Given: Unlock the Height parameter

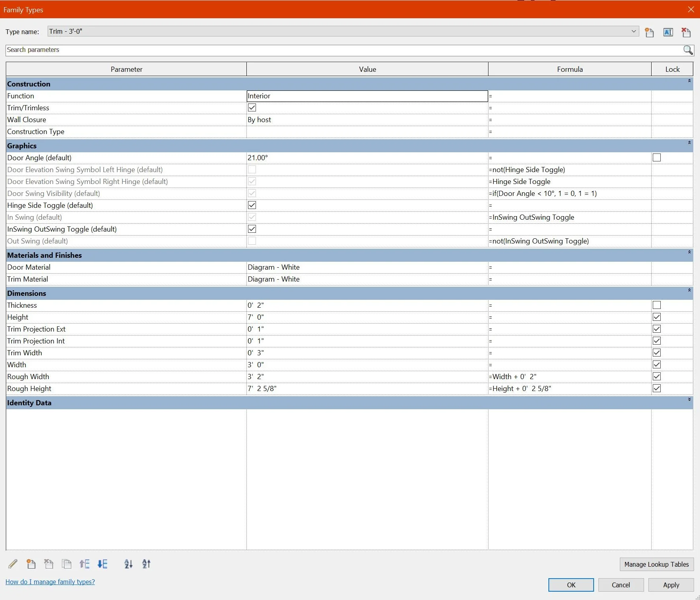Looking at the screenshot, I should click(657, 317).
